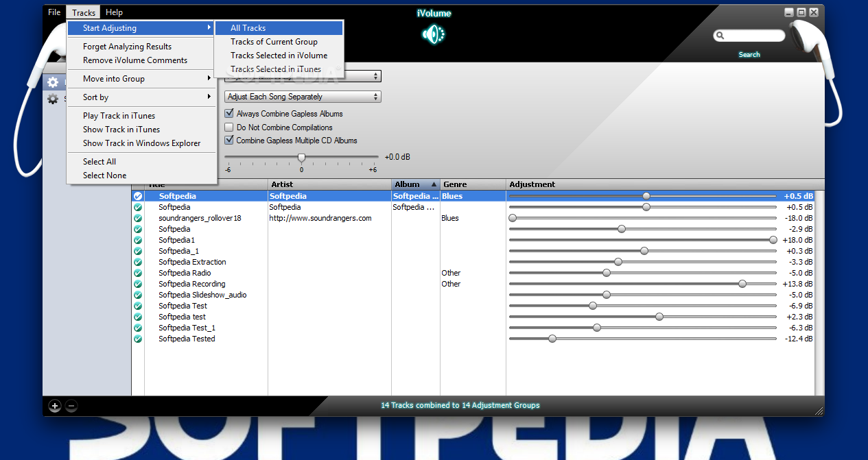Click adjustment slider for soundrangers_rollover18 track

pyautogui.click(x=512, y=218)
